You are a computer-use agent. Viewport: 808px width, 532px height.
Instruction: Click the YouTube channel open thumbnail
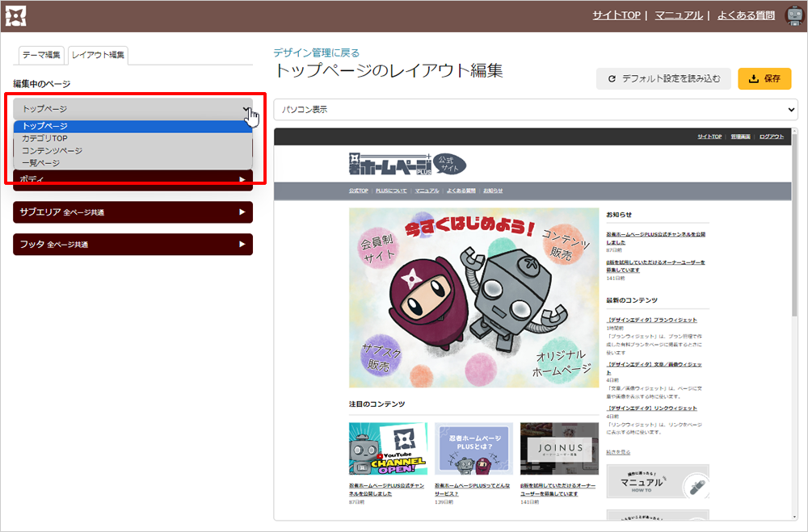point(387,449)
